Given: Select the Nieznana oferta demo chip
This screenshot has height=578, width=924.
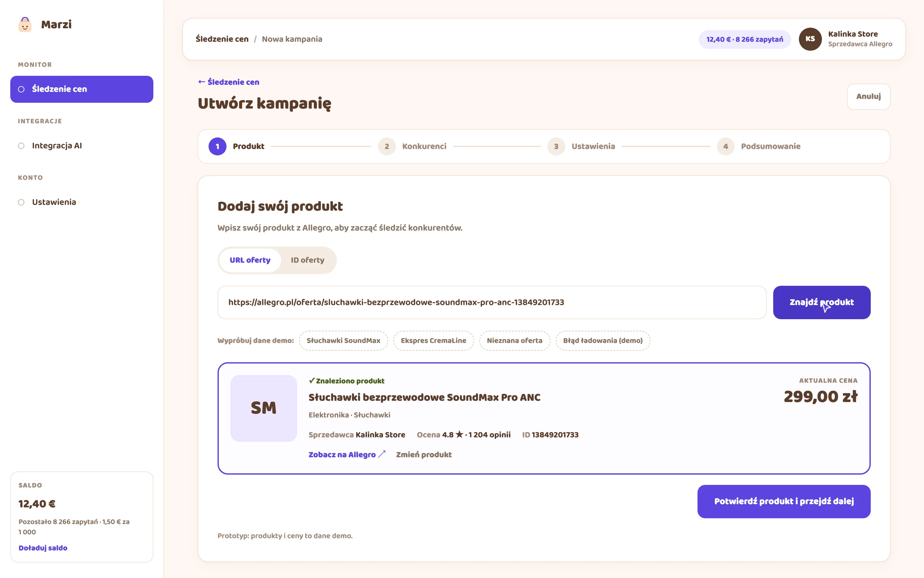Looking at the screenshot, I should click(x=514, y=341).
